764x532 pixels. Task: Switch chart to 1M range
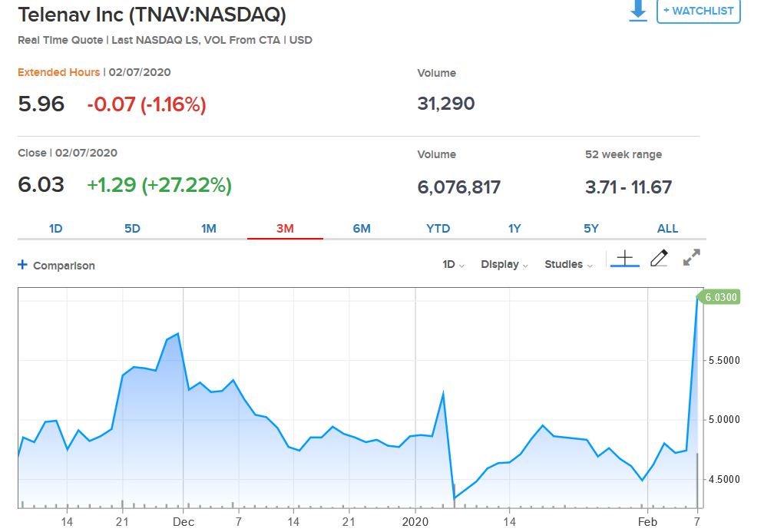pos(209,228)
